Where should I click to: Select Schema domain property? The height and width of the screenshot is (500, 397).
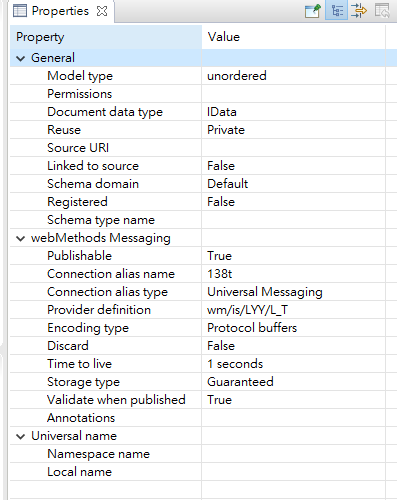point(93,184)
